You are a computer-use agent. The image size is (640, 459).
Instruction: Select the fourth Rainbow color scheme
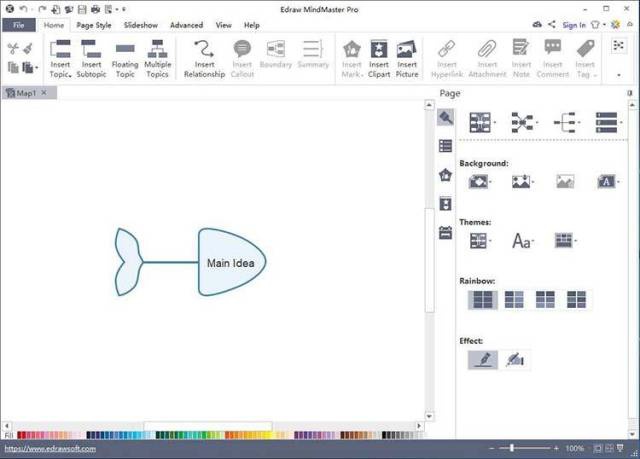click(x=576, y=300)
